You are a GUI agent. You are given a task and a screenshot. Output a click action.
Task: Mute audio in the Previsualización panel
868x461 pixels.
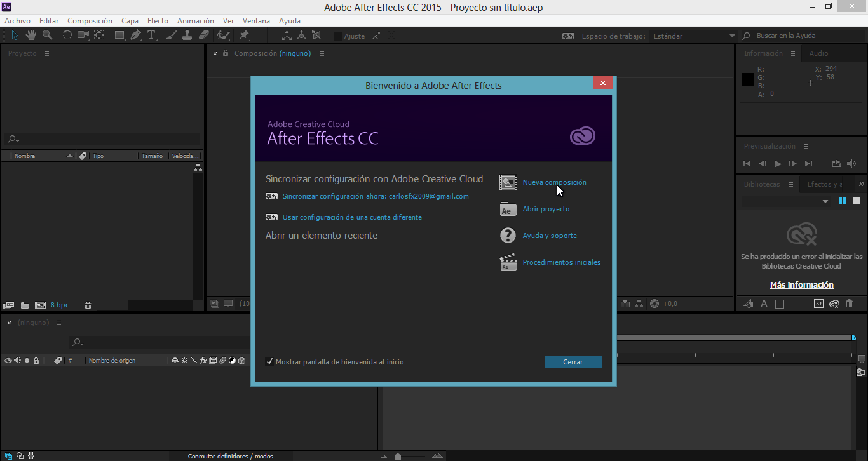851,164
